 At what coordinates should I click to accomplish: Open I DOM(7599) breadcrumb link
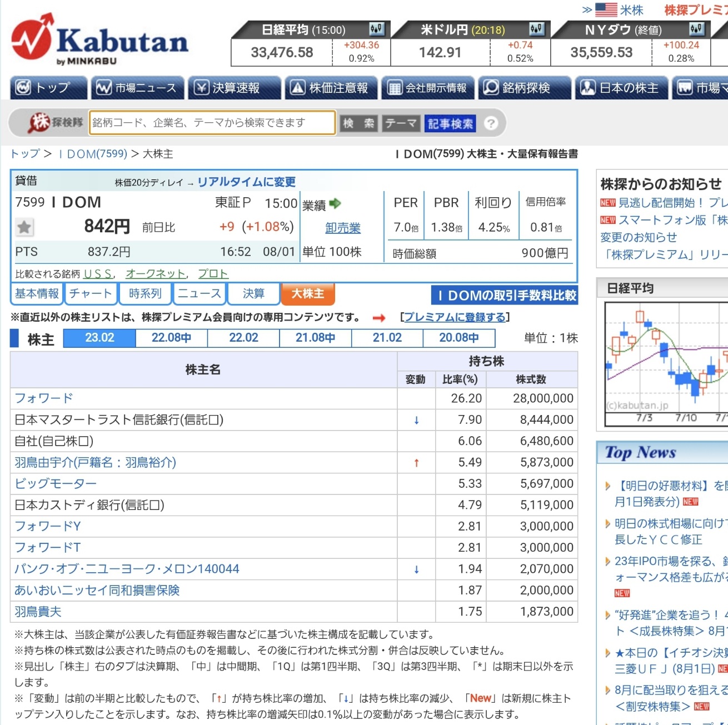click(93, 154)
